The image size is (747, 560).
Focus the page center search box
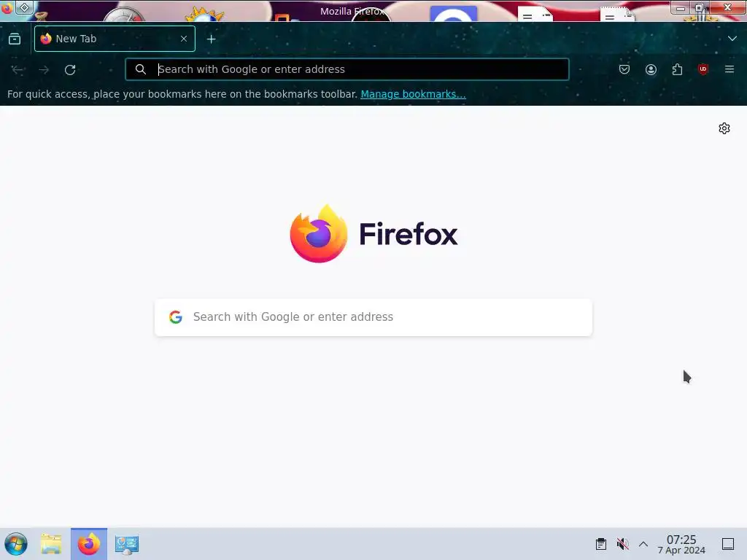373,317
